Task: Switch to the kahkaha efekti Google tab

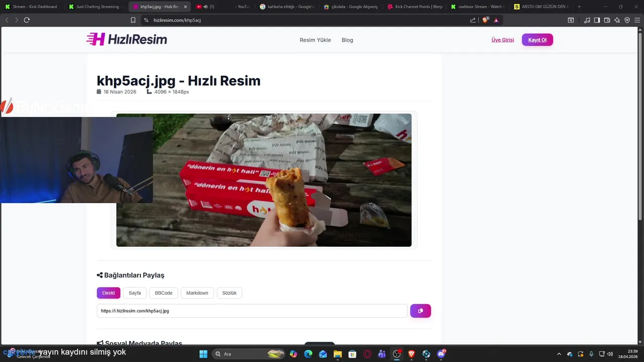Action: (x=287, y=7)
